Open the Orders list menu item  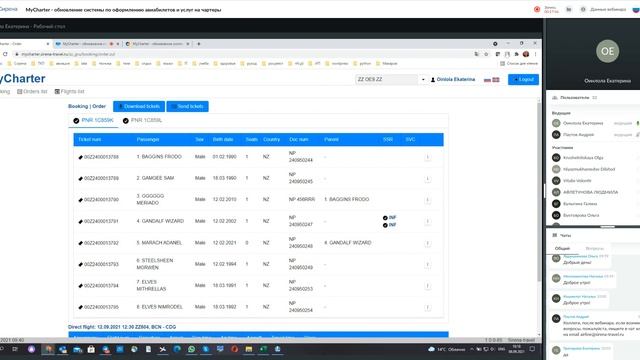[x=32, y=91]
